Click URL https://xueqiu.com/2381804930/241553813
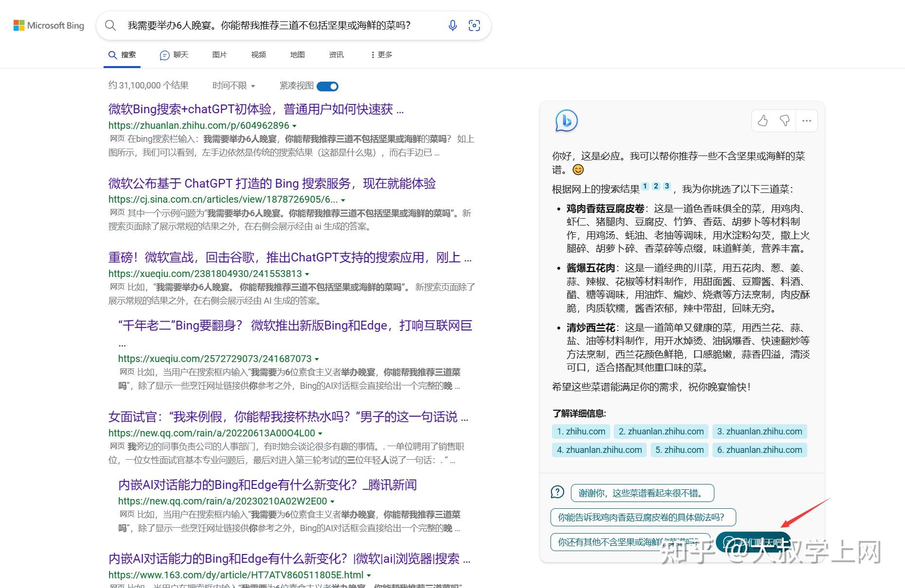Screen dimensions: 905x588 (x=205, y=274)
